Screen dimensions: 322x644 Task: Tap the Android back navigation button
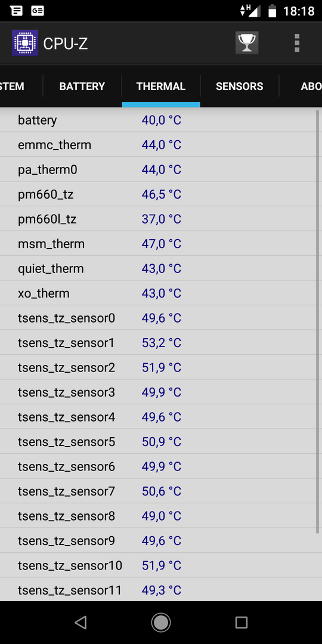[81, 623]
